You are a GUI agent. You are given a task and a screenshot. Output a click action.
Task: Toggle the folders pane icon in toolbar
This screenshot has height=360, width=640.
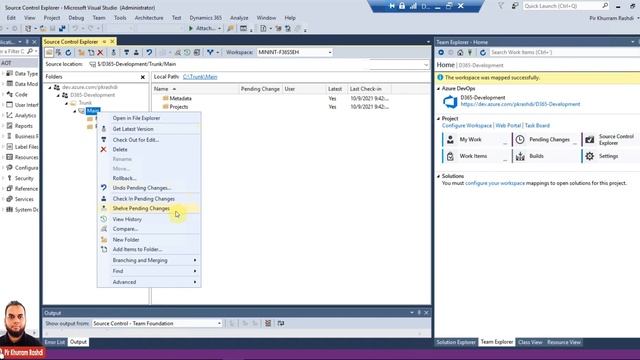click(49, 52)
